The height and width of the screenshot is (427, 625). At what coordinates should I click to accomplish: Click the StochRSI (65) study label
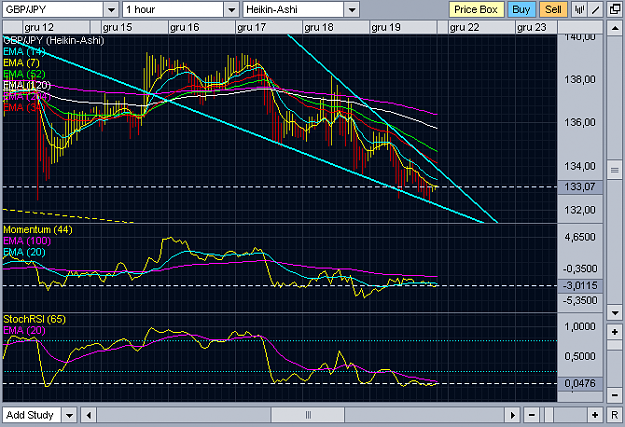coord(34,319)
